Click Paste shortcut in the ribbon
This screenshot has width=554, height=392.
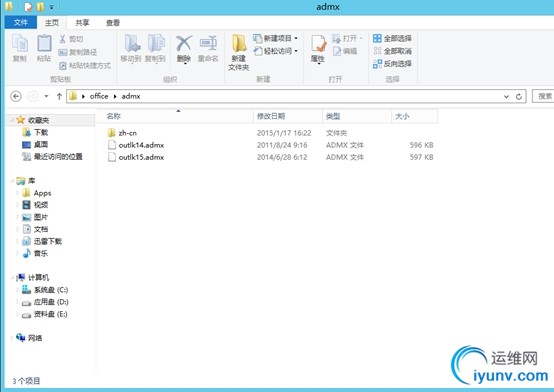[85, 65]
